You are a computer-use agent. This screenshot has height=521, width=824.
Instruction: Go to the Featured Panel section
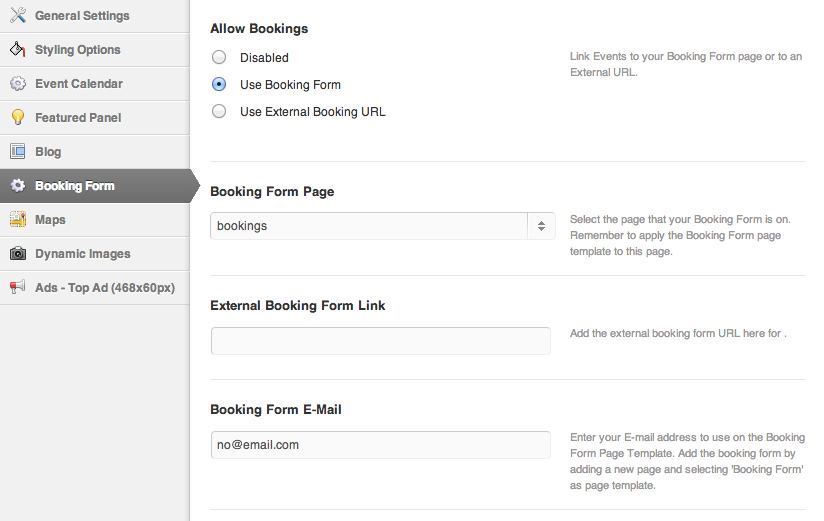pos(78,118)
